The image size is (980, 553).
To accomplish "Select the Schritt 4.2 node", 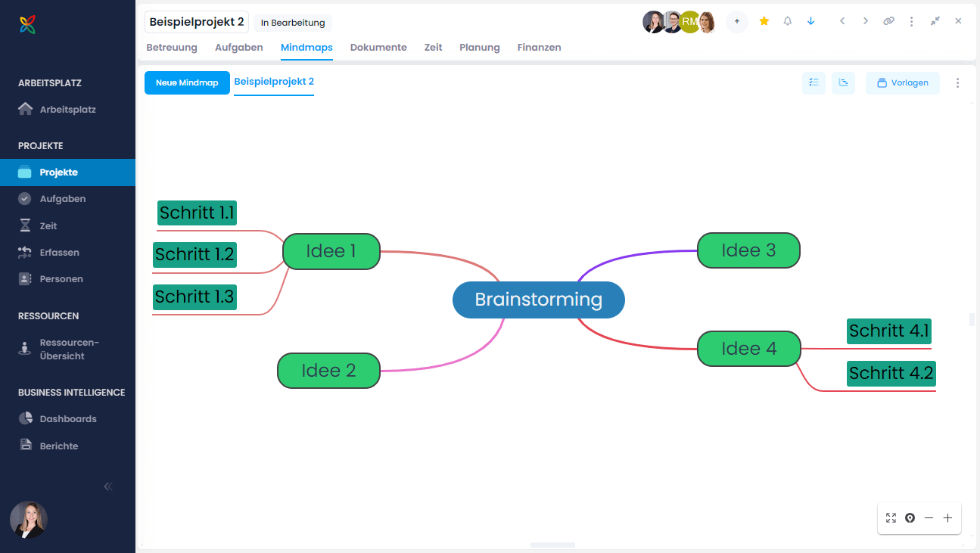I will click(x=891, y=373).
